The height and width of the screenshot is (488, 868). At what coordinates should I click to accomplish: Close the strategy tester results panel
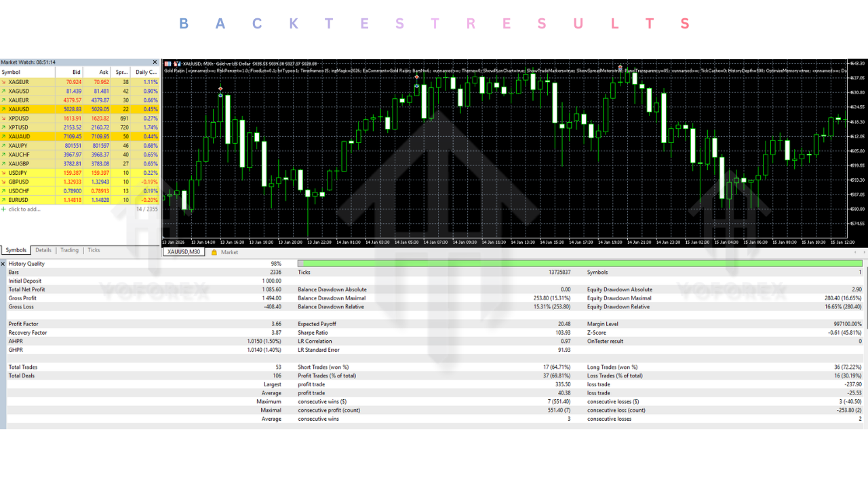pos(3,264)
